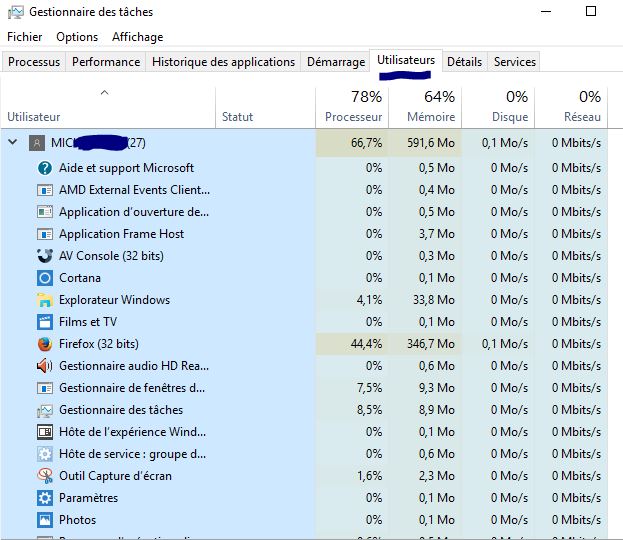
Task: Click the Hôte de service gear icon
Action: (x=45, y=454)
